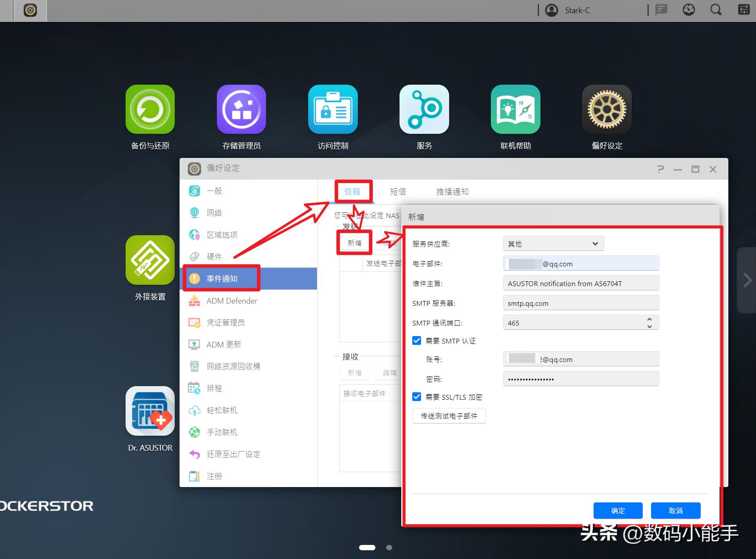Viewport: 756px width, 559px height.
Task: Select 网络 in the settings sidebar
Action: (x=248, y=213)
